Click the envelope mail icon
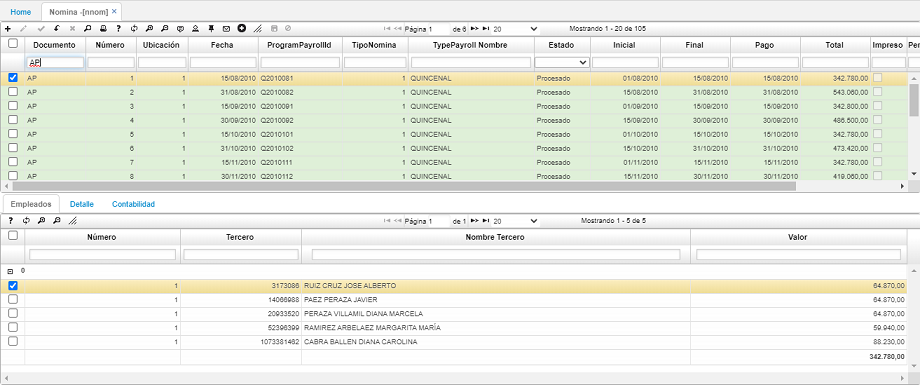Viewport: 920px width, 387px height. pos(226,29)
